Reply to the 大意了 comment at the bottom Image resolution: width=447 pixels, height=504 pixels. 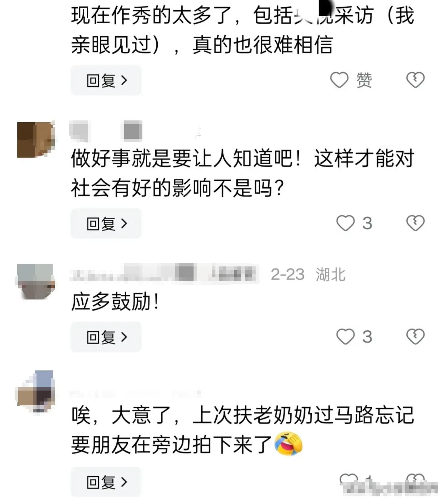[x=106, y=482]
